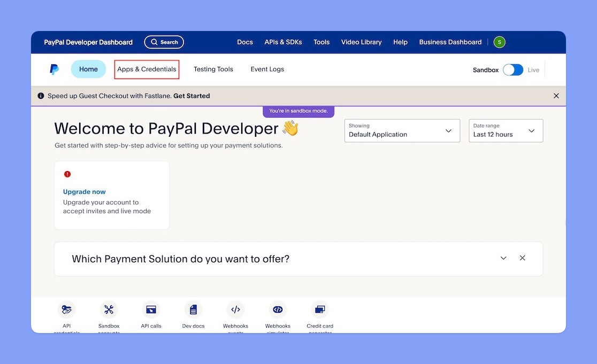This screenshot has height=364, width=597.
Task: Open the Apps & Credentials tab
Action: pyautogui.click(x=147, y=69)
